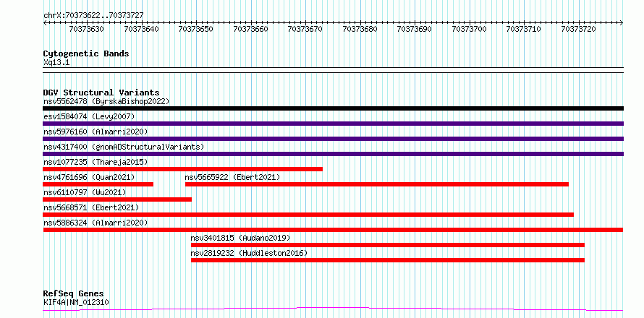
Task: Click the purple bar for nsv4317400
Action: pos(333,154)
